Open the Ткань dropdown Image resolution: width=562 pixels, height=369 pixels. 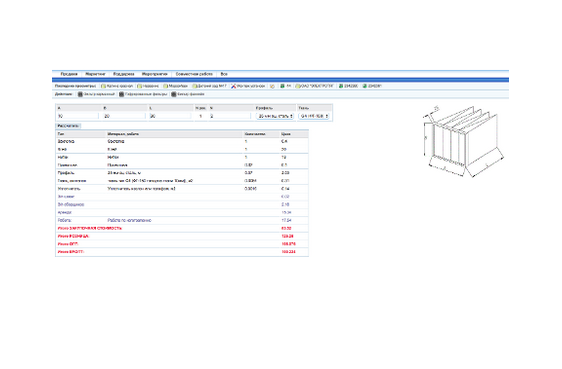pyautogui.click(x=314, y=116)
